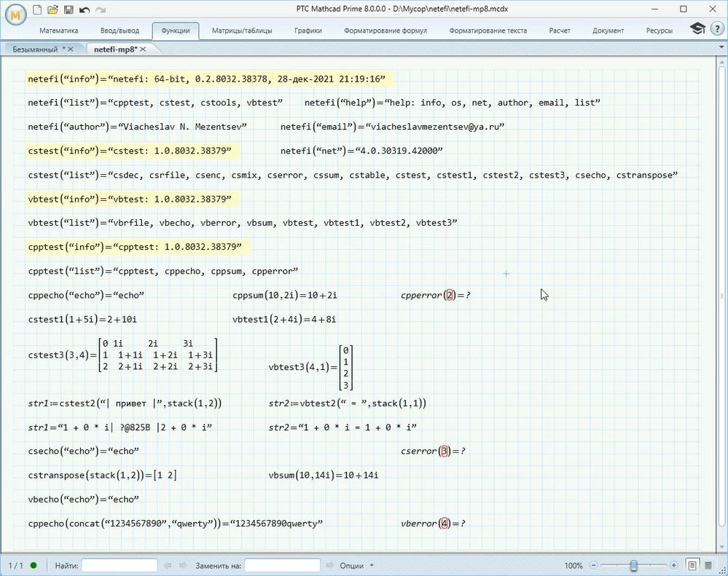Open the Математика ribbon tab
728x576 pixels.
coord(58,31)
